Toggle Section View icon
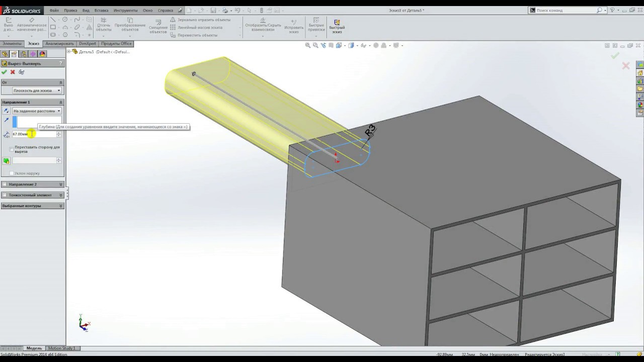Viewport: 644px width, 362px height. tap(331, 45)
